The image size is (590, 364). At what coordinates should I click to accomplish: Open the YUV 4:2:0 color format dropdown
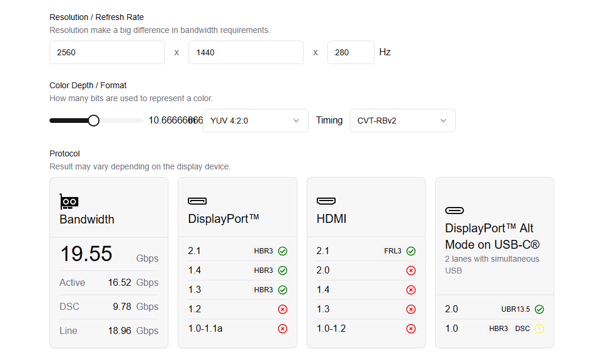255,121
